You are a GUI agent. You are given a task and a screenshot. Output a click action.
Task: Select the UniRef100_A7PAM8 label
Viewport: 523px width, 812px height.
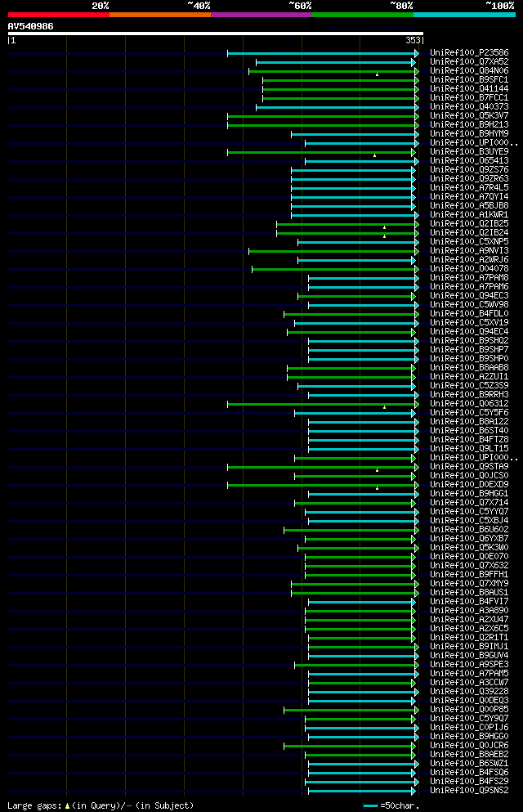(x=469, y=277)
